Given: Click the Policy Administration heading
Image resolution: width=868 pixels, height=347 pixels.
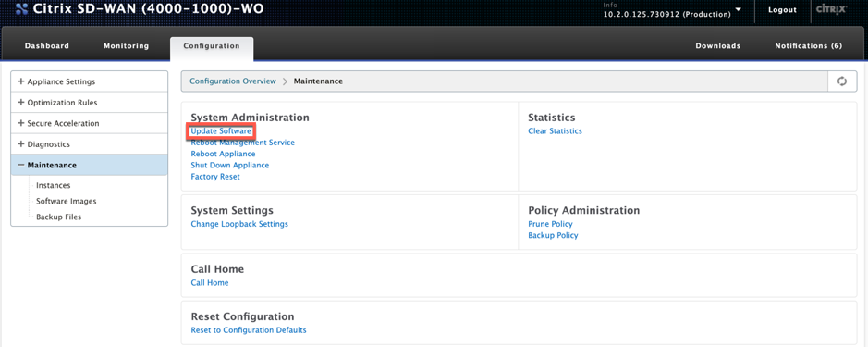Looking at the screenshot, I should click(x=583, y=211).
